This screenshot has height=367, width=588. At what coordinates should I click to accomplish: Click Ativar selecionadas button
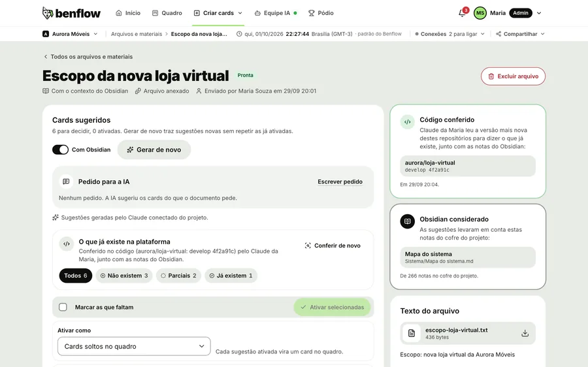coord(332,307)
